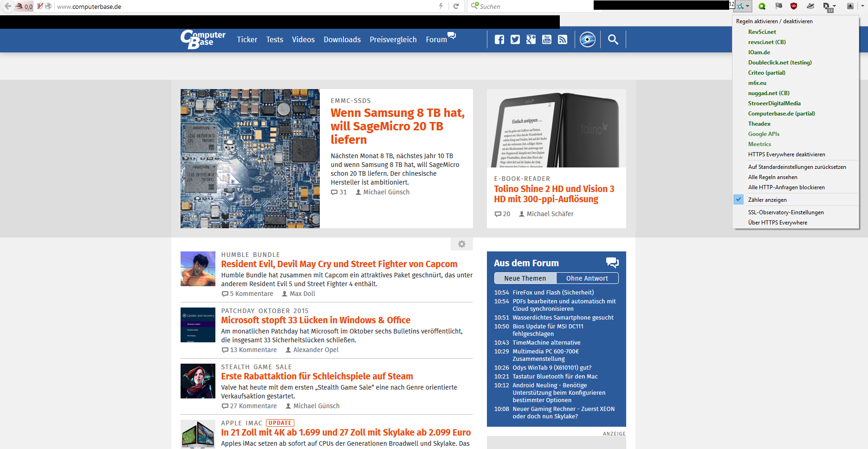Click the grey person silhouette toolbar icon

click(x=850, y=6)
